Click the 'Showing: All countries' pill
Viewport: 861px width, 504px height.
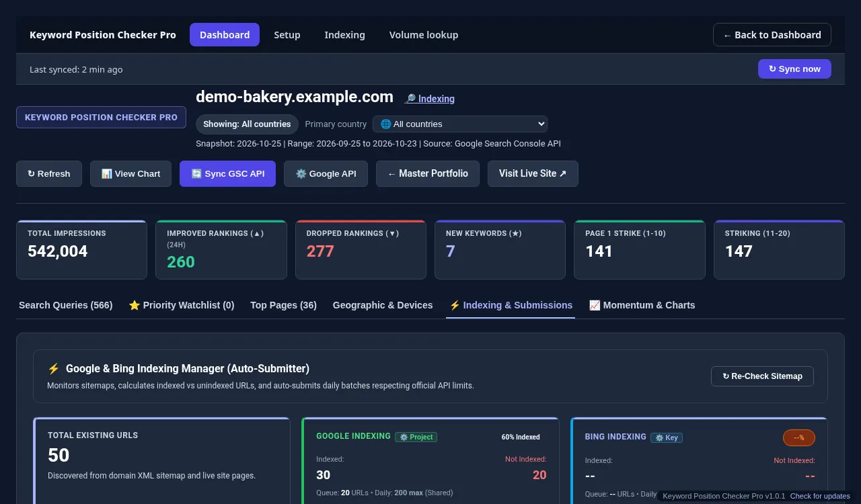tap(247, 124)
